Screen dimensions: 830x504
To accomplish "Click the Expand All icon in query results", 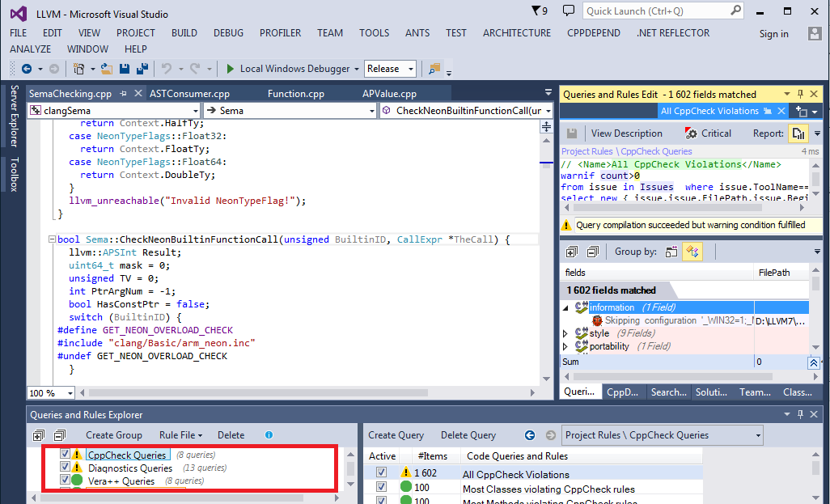I will click(x=572, y=252).
